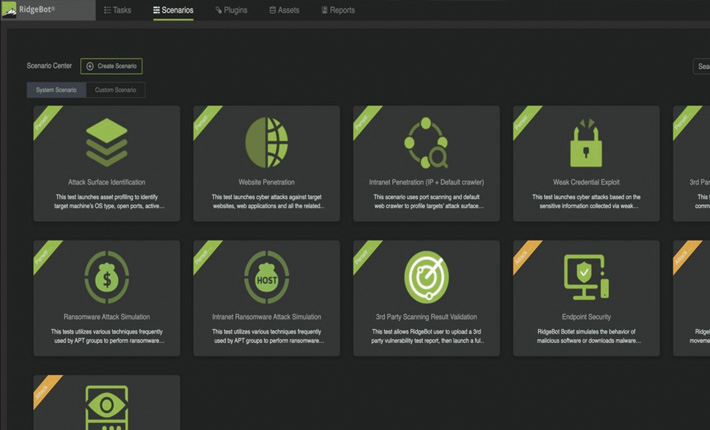Click the RidgeBot logo in header
The width and height of the screenshot is (710, 430).
tap(32, 10)
